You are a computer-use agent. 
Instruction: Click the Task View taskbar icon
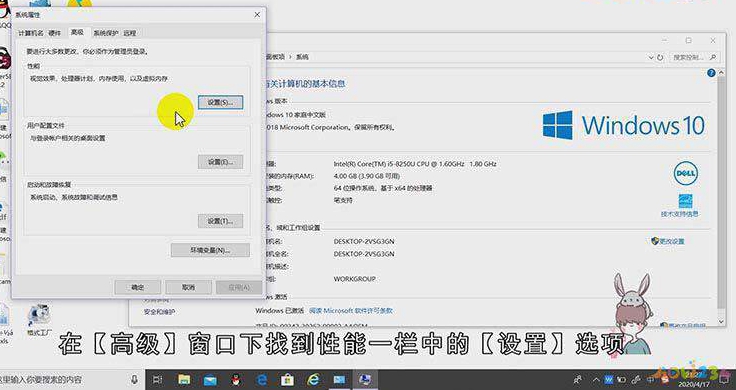coord(158,379)
